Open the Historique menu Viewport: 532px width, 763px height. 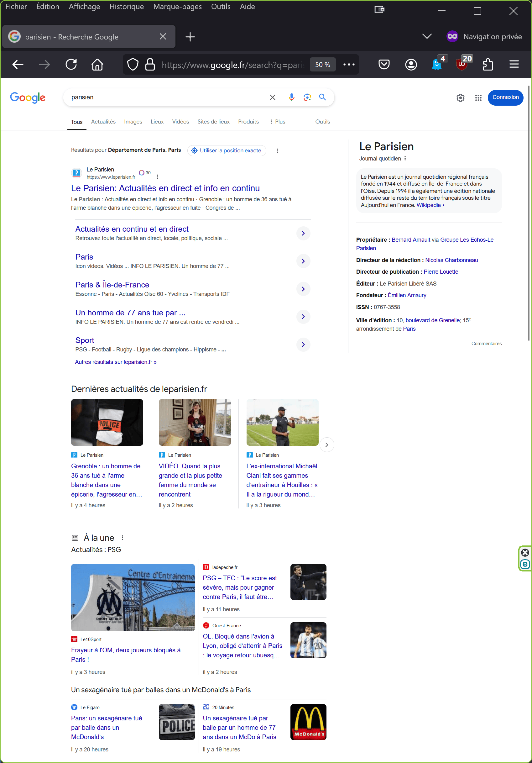[x=127, y=7]
